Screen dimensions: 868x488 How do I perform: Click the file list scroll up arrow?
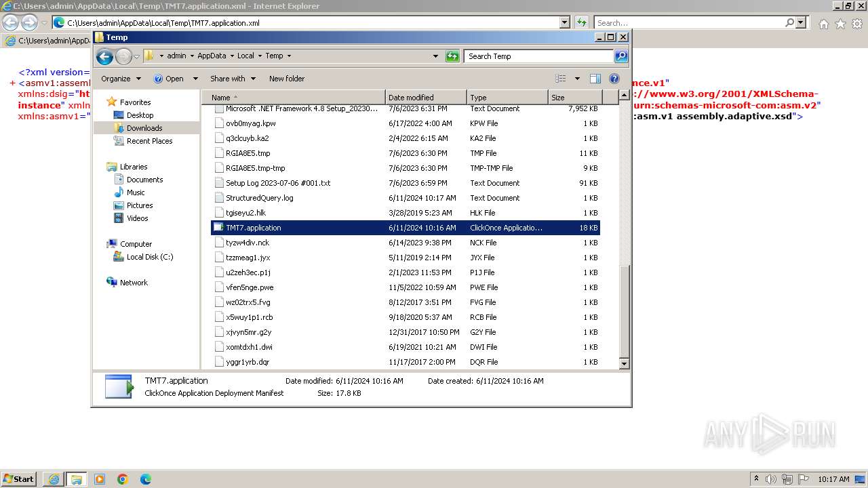625,97
